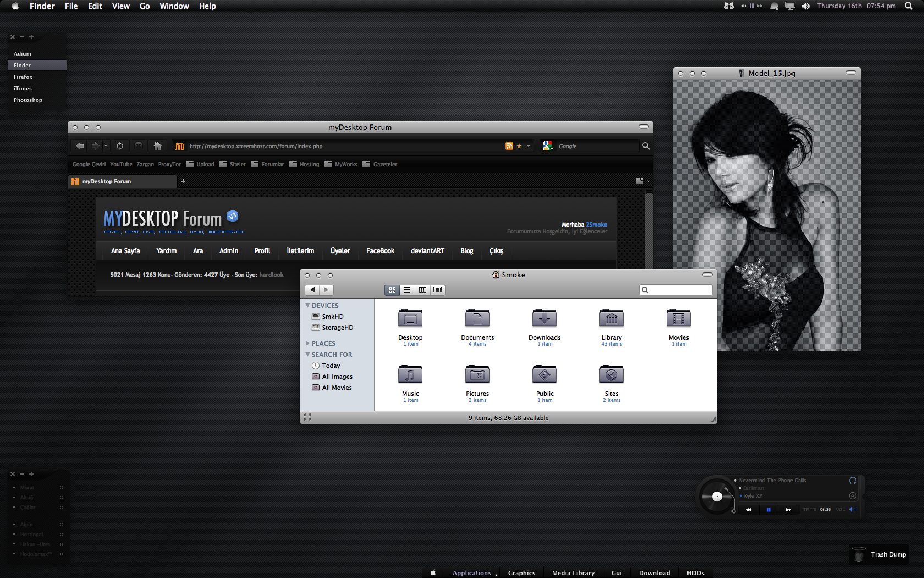Open the File menu
The image size is (924, 578).
[x=71, y=6]
